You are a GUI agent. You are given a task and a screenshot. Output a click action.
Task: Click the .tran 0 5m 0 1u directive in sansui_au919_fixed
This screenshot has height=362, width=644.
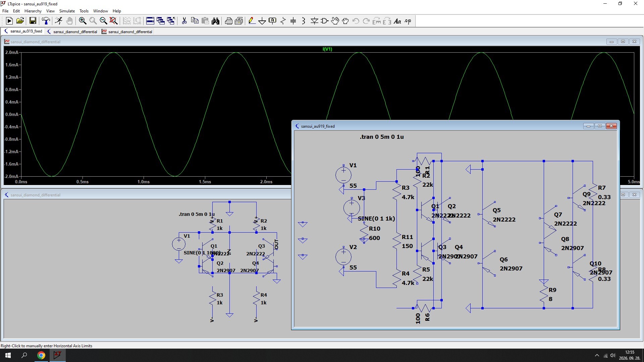(382, 137)
